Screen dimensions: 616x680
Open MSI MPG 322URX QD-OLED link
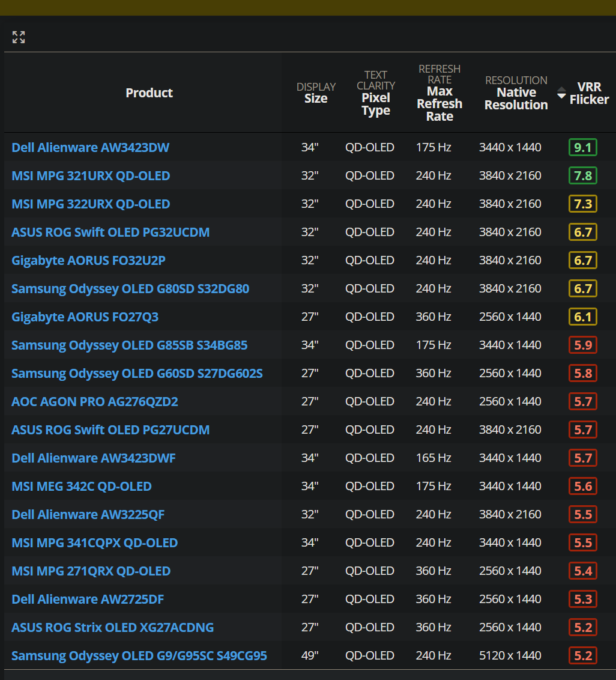point(91,204)
